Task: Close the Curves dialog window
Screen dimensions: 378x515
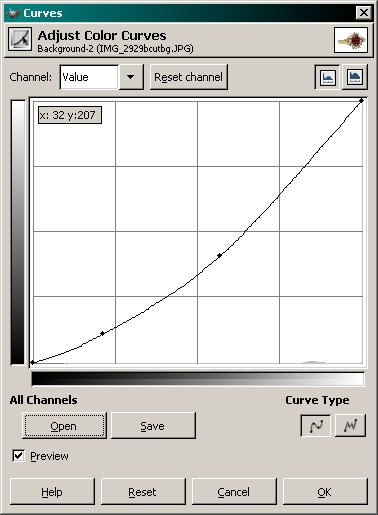Action: point(363,13)
